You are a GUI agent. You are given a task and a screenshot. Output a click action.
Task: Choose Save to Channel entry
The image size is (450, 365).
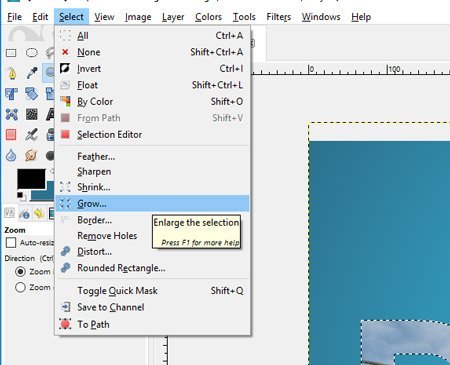click(152, 307)
